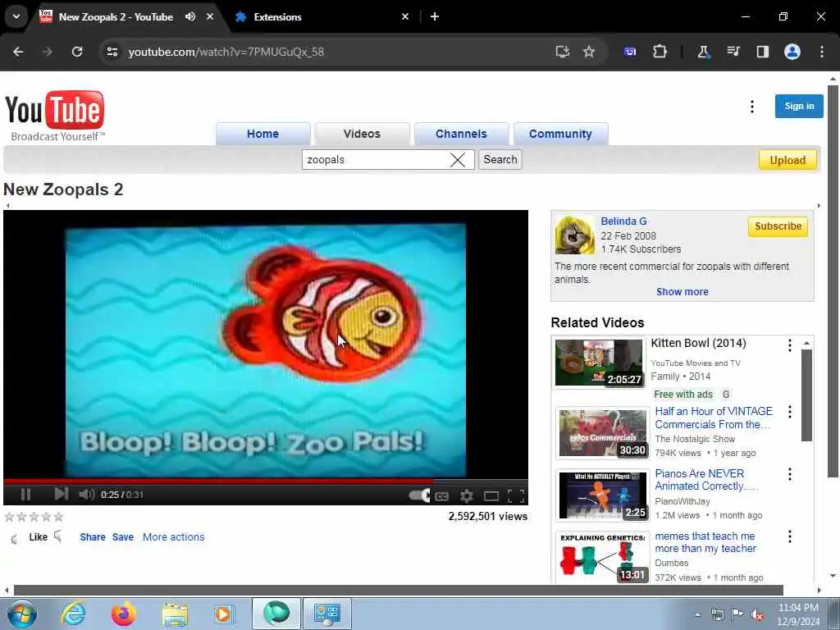This screenshot has width=840, height=630.
Task: Click the Search button
Action: [x=500, y=160]
